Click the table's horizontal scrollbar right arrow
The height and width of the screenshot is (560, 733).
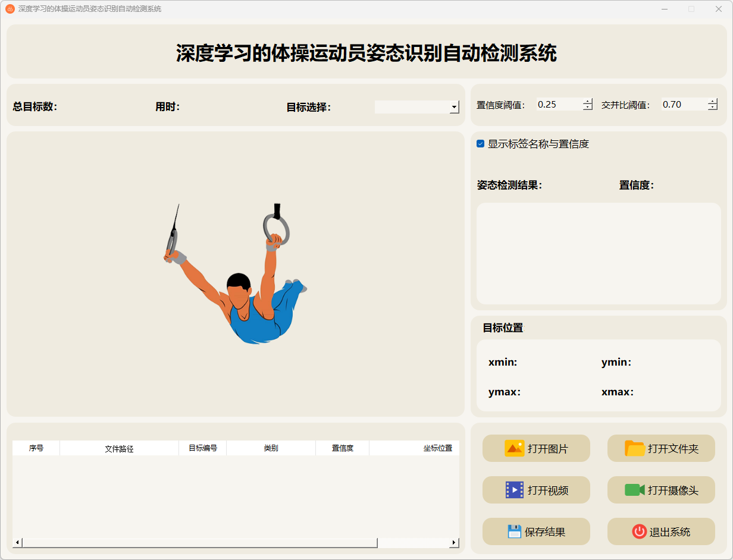[x=454, y=543]
